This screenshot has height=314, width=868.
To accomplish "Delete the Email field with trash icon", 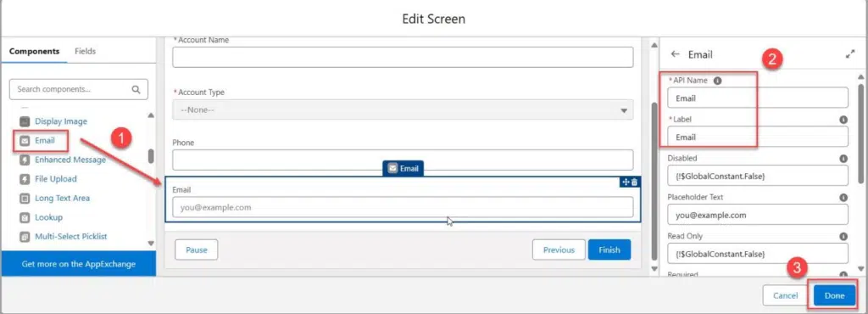I will [634, 182].
